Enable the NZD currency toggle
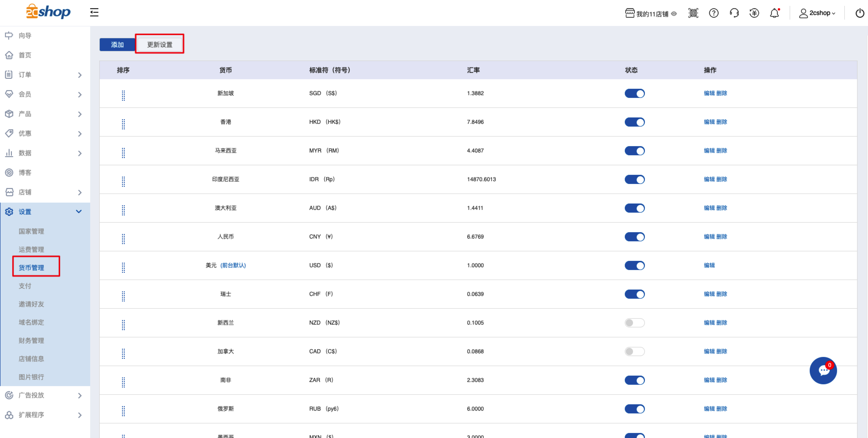The width and height of the screenshot is (868, 438). tap(634, 323)
